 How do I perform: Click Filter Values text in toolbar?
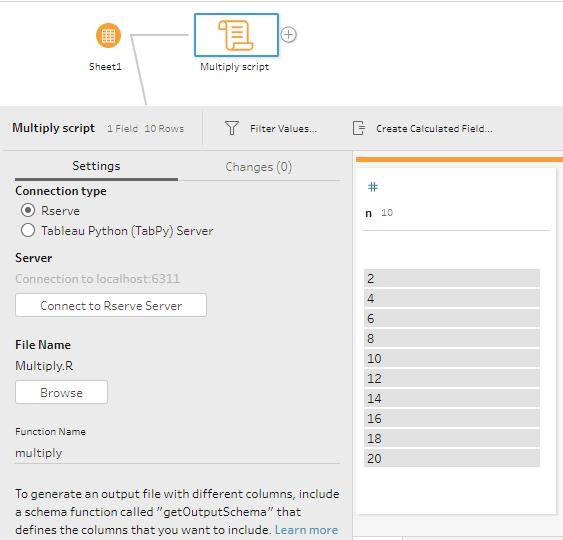(284, 129)
